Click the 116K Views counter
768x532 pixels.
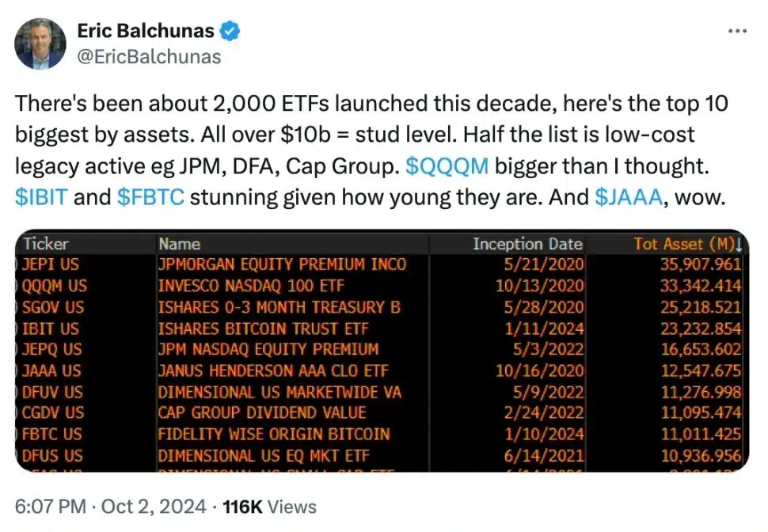click(x=269, y=507)
